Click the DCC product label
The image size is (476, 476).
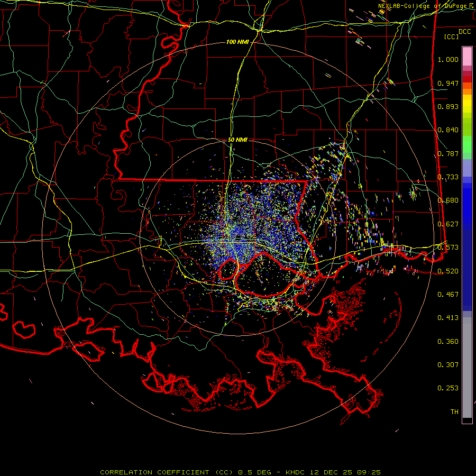pos(465,32)
